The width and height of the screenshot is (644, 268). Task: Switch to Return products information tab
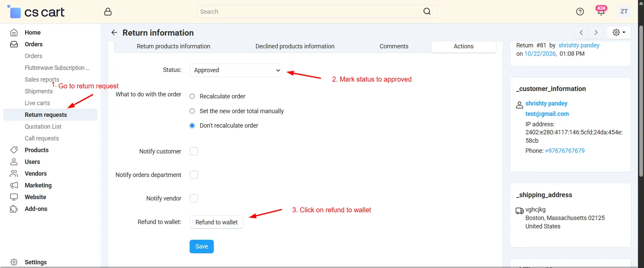tap(173, 46)
